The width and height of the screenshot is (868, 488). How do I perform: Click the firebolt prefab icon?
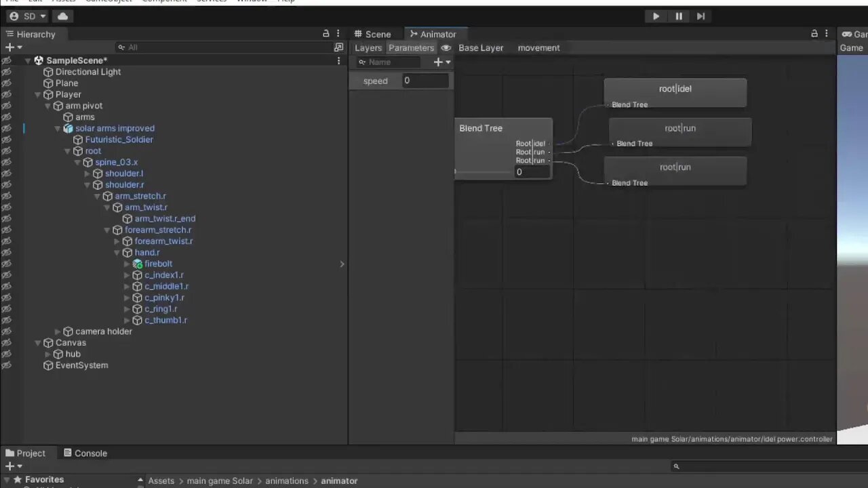(x=138, y=264)
